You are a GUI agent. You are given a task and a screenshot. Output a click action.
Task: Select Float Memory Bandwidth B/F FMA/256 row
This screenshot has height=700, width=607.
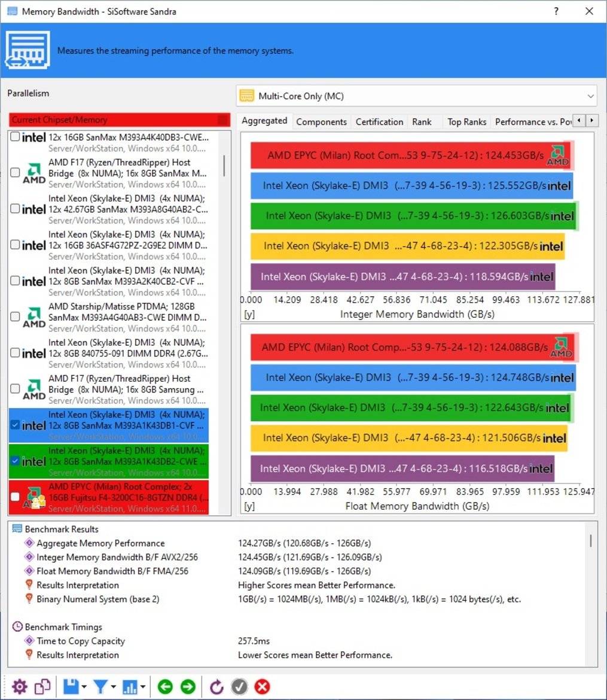(297, 571)
